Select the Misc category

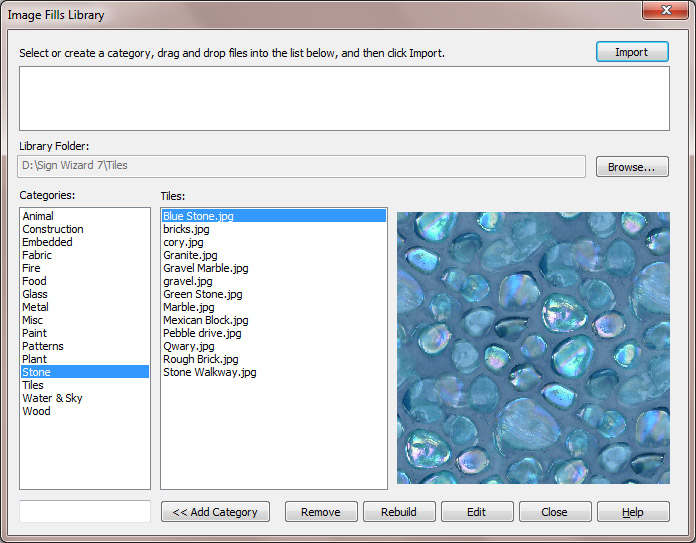click(x=85, y=320)
